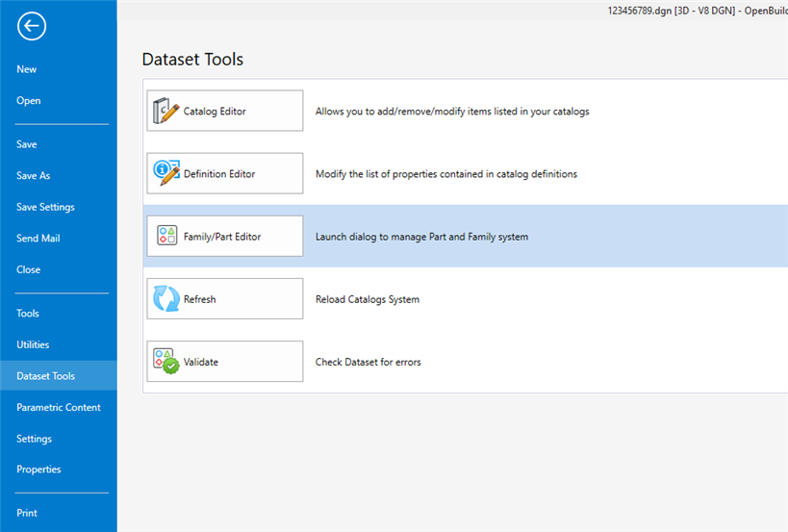
Task: Click the Family/Part Editor shapes icon
Action: (165, 237)
